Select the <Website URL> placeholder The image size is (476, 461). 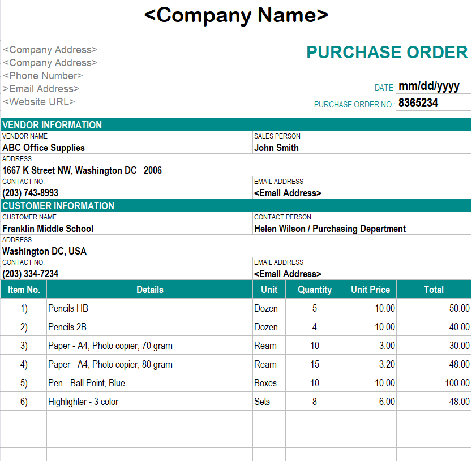[39, 102]
